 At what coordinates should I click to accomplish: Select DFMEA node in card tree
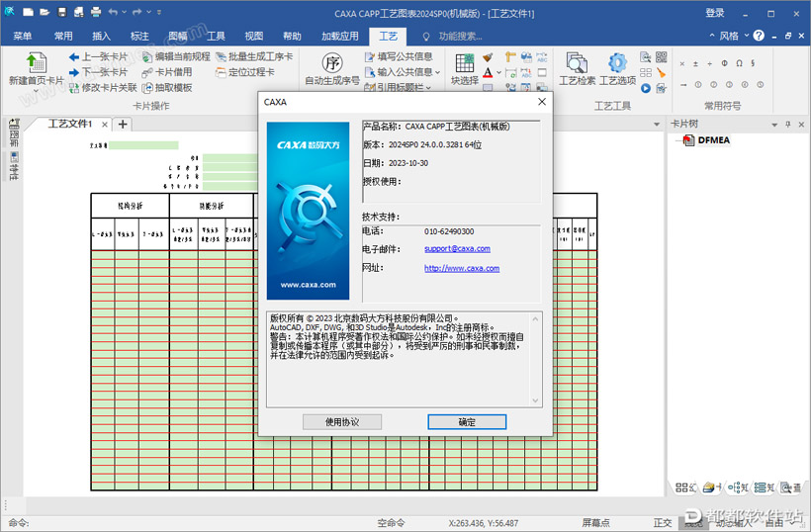[714, 140]
